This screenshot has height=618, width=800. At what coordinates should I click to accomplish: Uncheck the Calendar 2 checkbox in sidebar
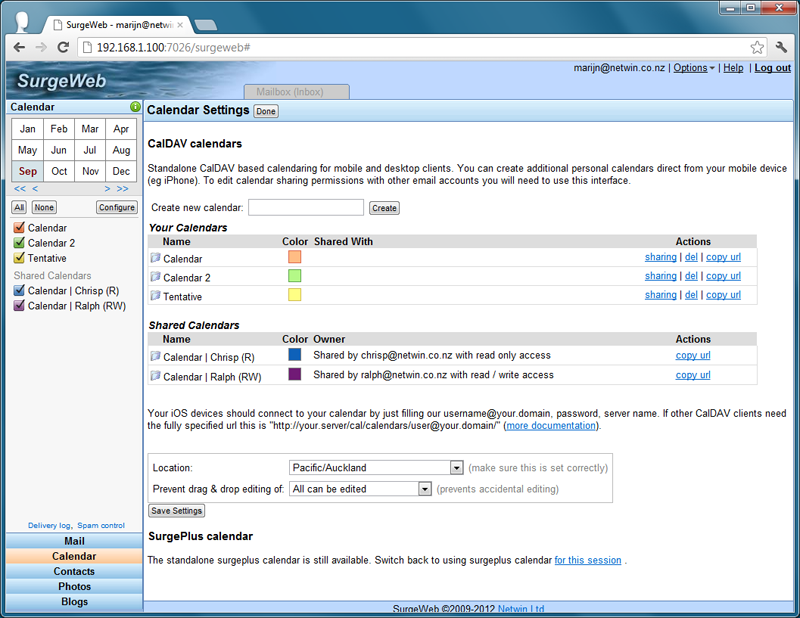tap(19, 243)
